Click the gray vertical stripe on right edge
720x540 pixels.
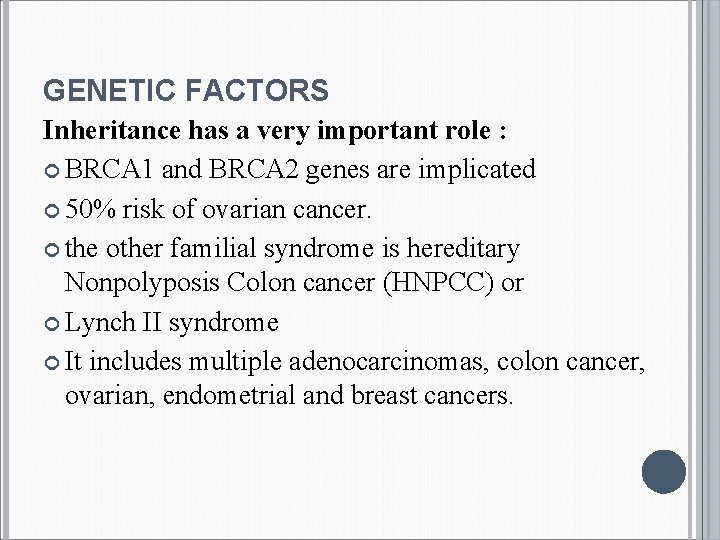[x=708, y=270]
